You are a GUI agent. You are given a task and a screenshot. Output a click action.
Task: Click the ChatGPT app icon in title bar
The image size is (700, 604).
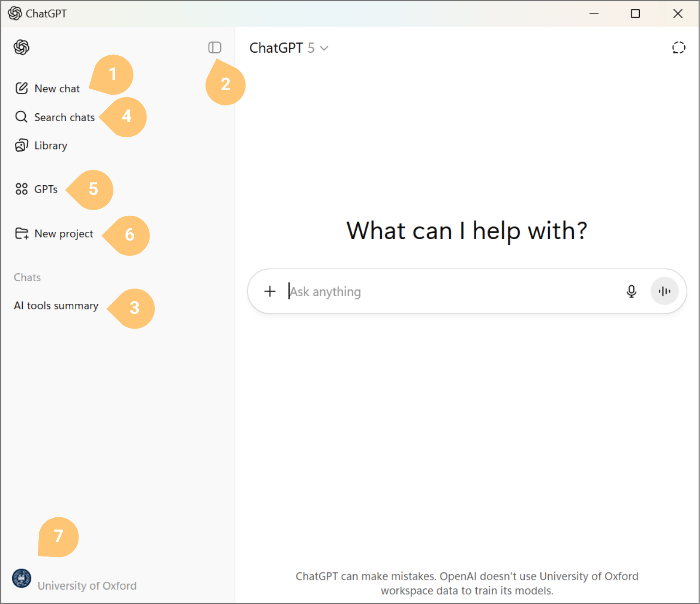coord(15,14)
